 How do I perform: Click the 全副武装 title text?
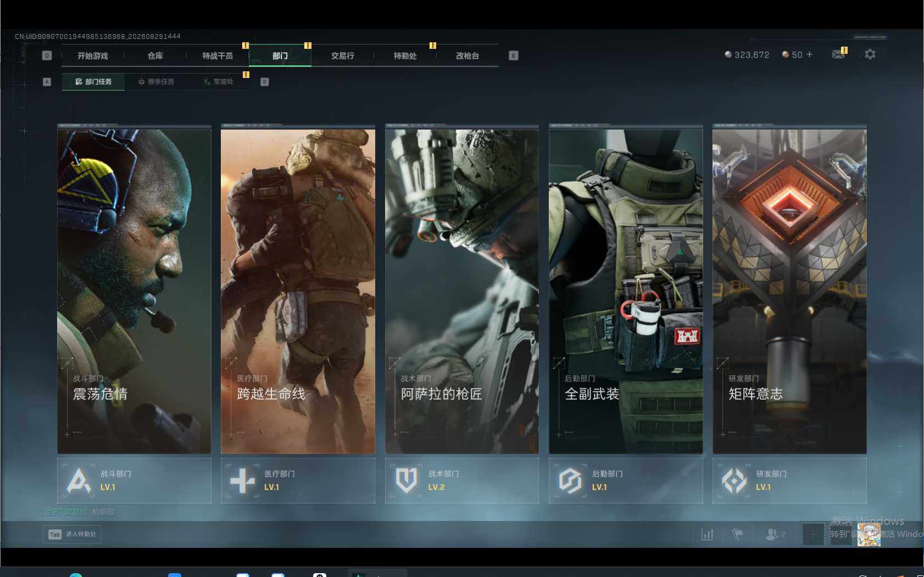pos(592,394)
